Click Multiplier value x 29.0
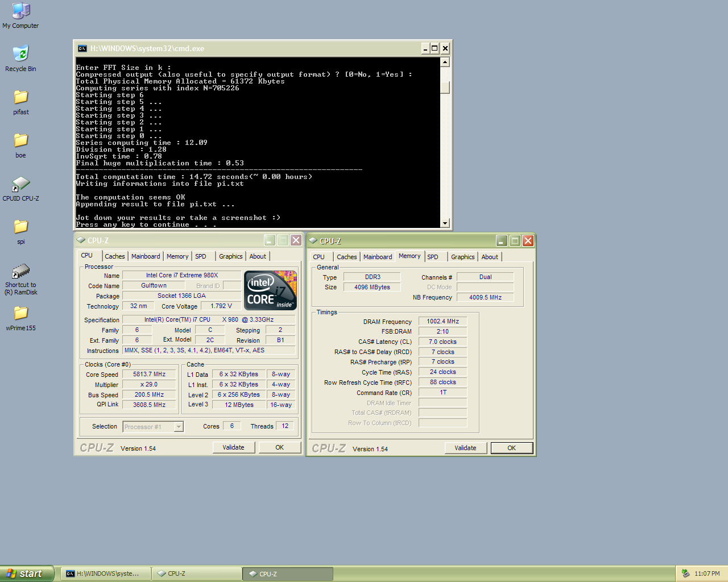 pos(150,384)
